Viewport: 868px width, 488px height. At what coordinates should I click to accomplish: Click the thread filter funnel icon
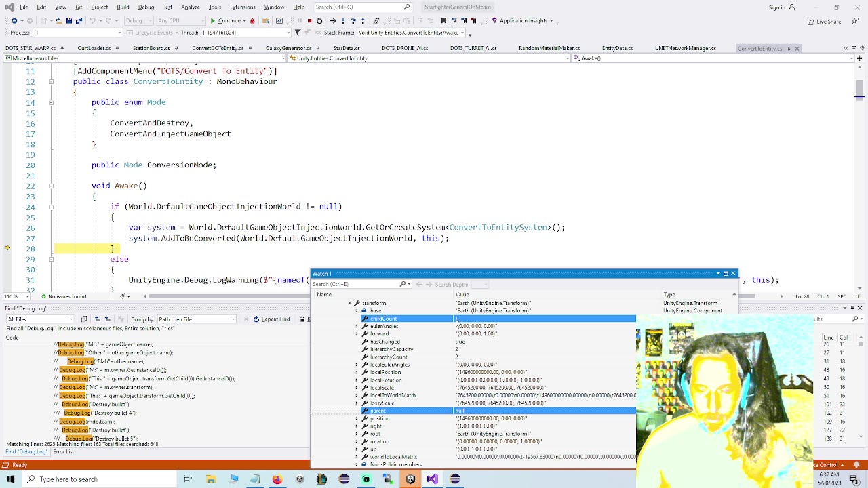[x=297, y=33]
